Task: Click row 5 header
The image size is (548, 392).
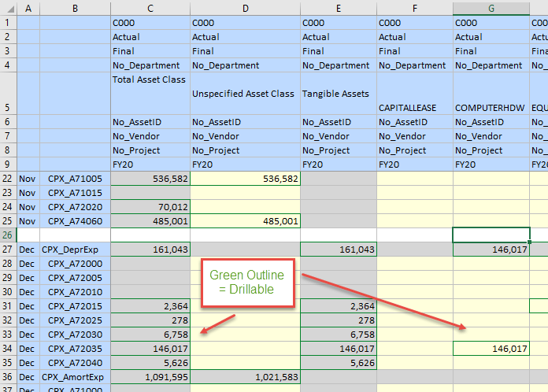Action: click(8, 94)
